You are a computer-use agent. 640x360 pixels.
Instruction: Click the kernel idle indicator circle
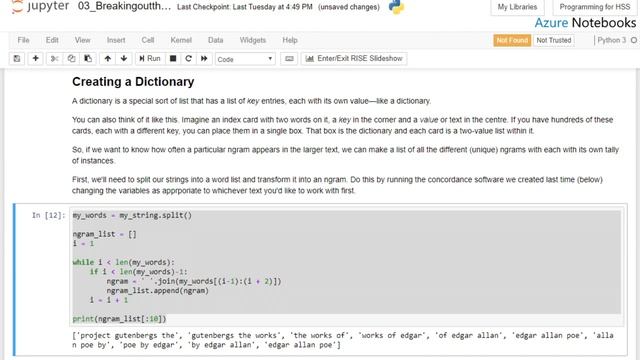tap(634, 40)
